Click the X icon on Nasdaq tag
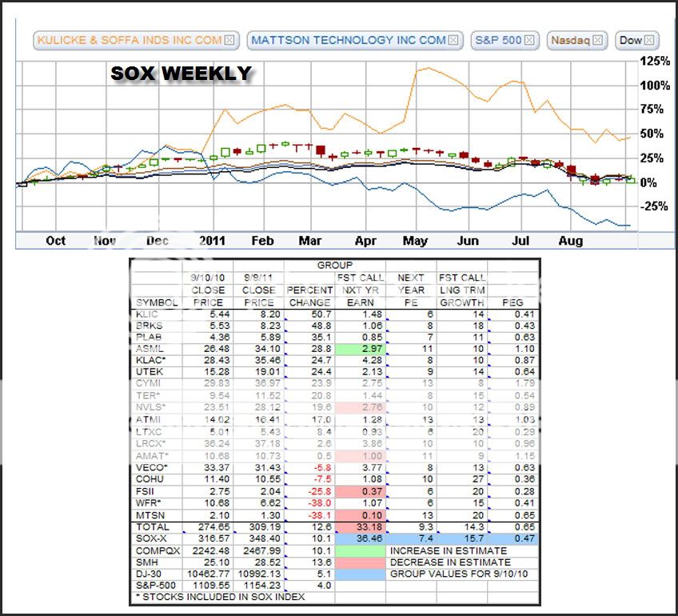Viewport: 678px width, 616px height. point(599,40)
